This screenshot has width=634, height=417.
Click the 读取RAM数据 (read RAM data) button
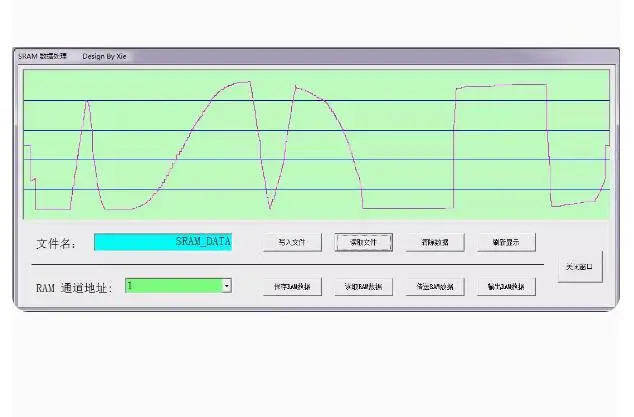tap(363, 287)
